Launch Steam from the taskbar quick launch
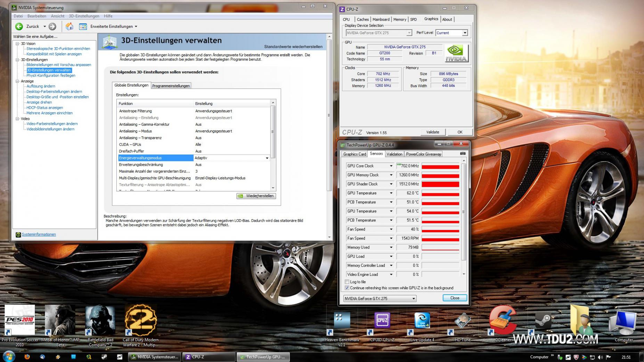 [x=104, y=357]
